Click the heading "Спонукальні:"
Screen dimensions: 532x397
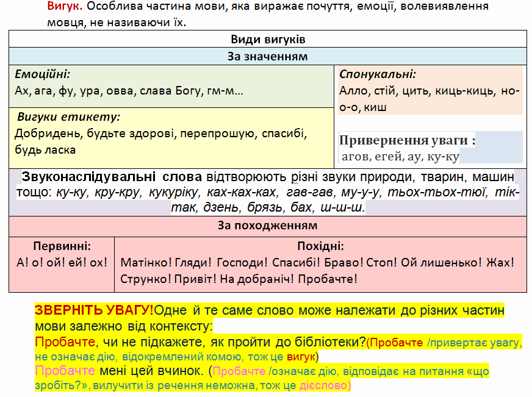377,74
